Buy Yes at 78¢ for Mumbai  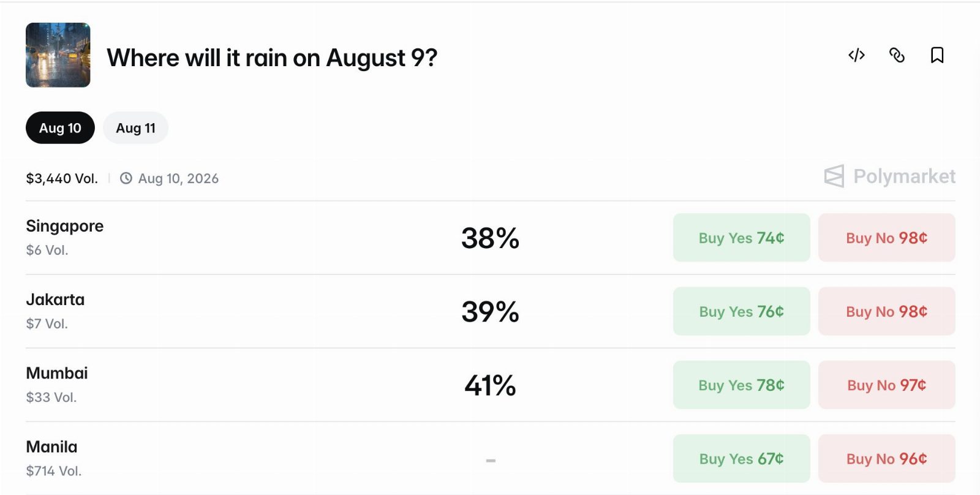(741, 385)
